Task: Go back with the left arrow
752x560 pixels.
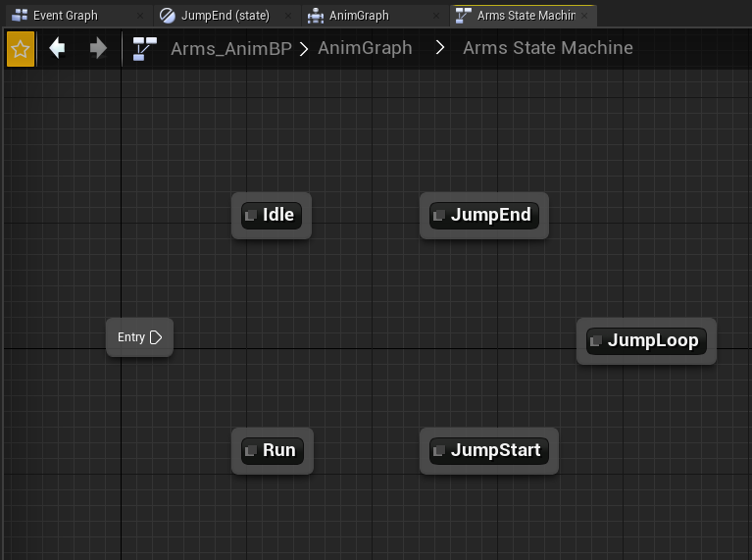Action: pyautogui.click(x=57, y=48)
